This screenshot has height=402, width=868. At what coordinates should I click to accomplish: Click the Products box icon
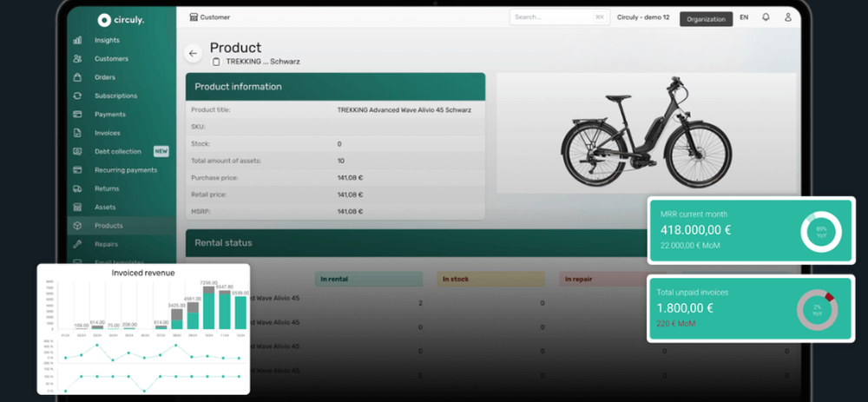pos(77,226)
